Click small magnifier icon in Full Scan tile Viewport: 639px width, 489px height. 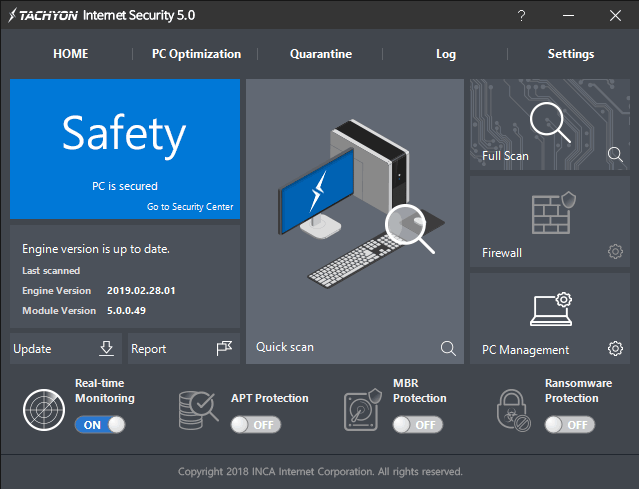[x=615, y=155]
